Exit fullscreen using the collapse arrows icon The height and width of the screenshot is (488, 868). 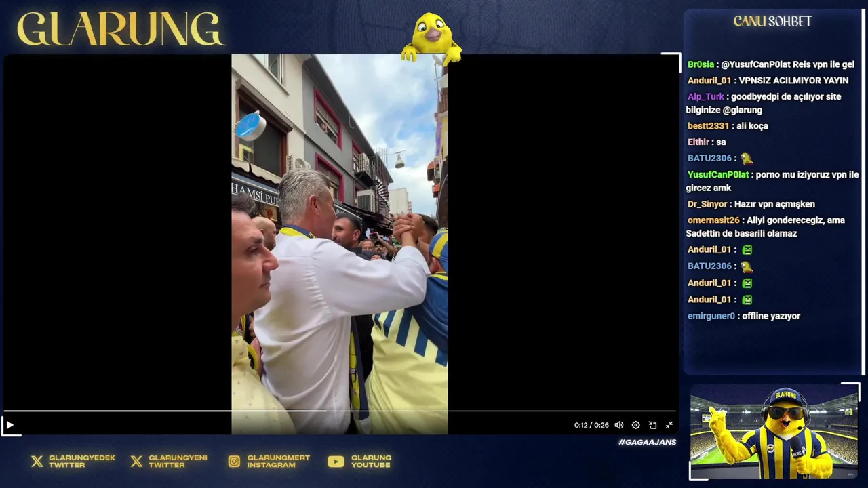click(669, 425)
